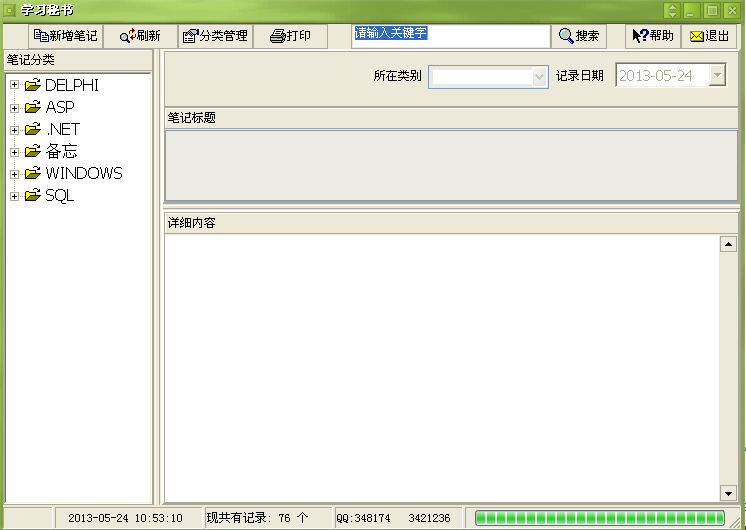Maximize the 学习秘书 window
This screenshot has height=530, width=746.
(712, 10)
